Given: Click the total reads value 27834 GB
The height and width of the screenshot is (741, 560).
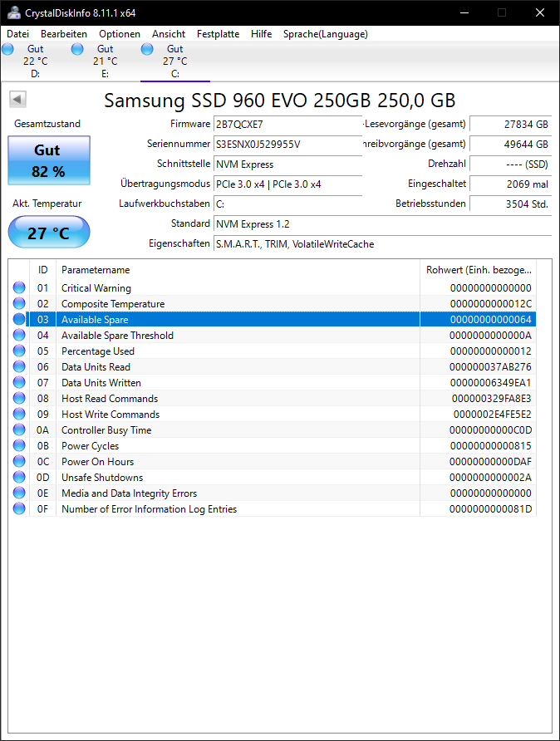Looking at the screenshot, I should point(510,125).
